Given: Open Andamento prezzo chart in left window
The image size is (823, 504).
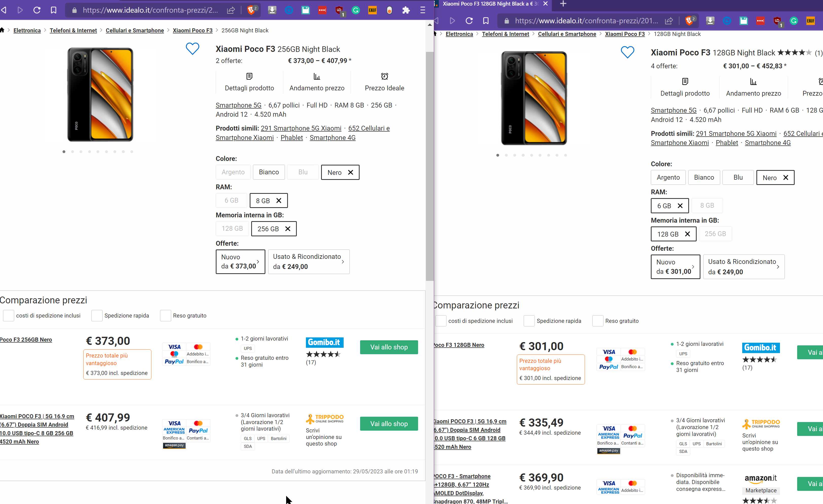Looking at the screenshot, I should (x=317, y=82).
